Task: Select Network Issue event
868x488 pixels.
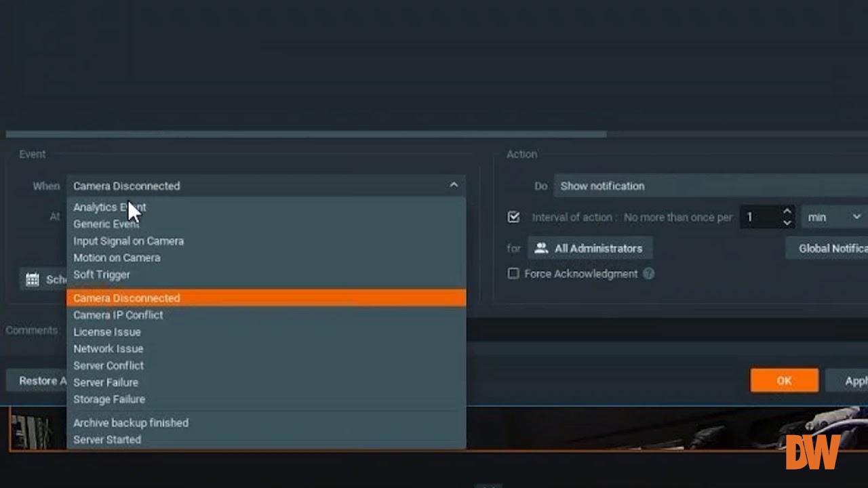Action: point(266,349)
